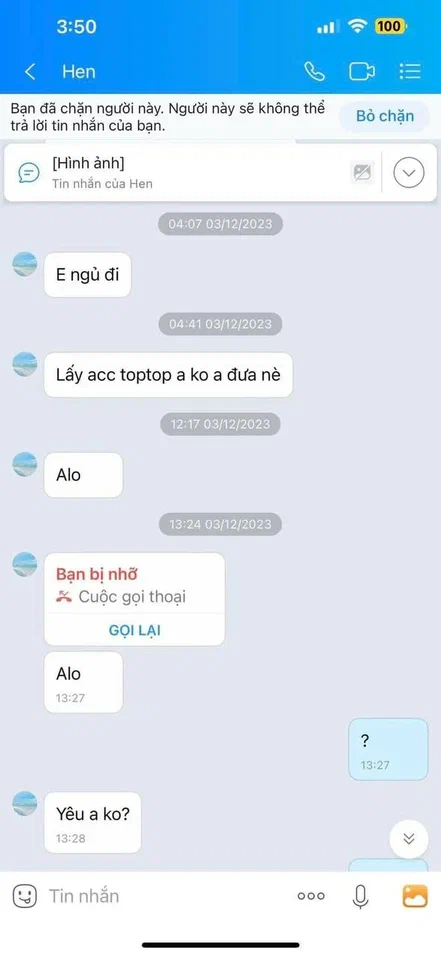Tap the Tin nhắn message input field
This screenshot has height=956, width=441.
point(165,896)
